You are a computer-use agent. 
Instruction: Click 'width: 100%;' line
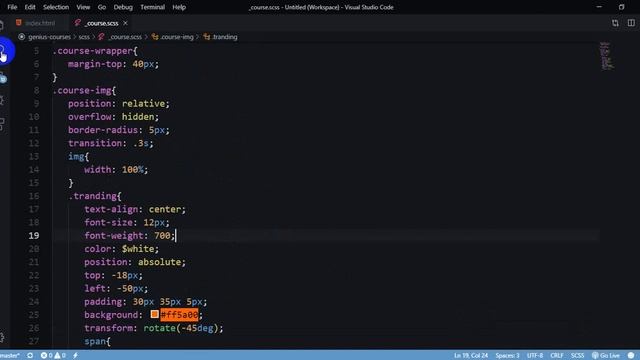(116, 169)
